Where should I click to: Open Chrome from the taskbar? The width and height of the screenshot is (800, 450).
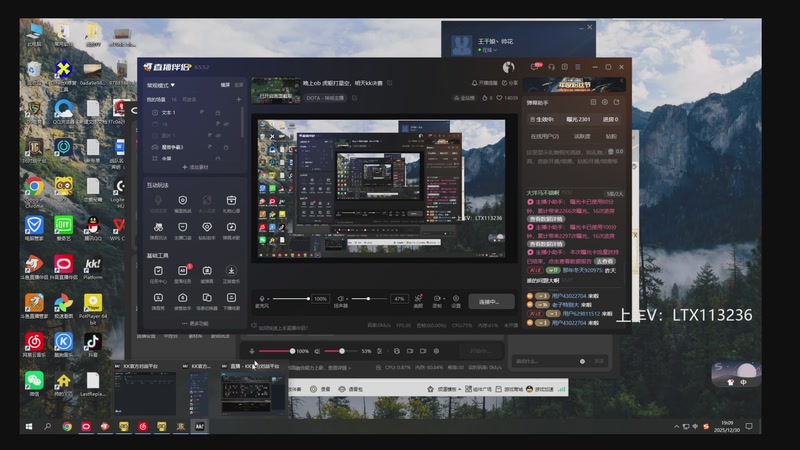pos(67,426)
